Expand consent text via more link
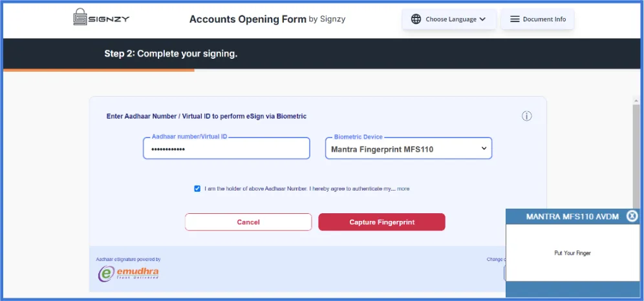The image size is (644, 301). point(403,189)
